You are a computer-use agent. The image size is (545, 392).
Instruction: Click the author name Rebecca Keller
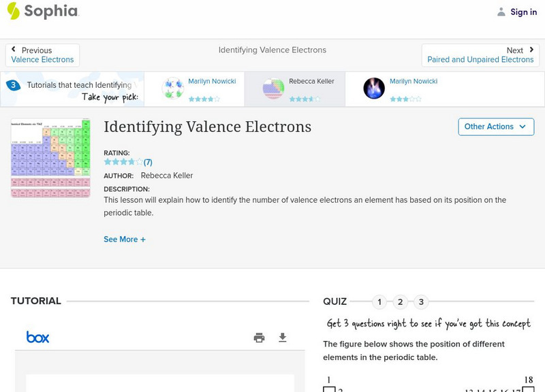pos(167,176)
